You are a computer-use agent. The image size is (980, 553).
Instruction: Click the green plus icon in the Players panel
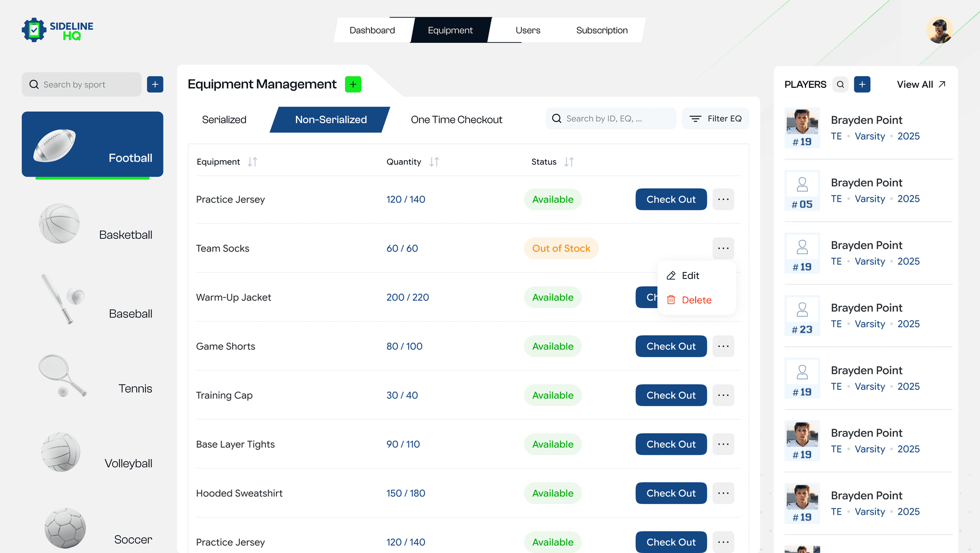click(x=863, y=84)
